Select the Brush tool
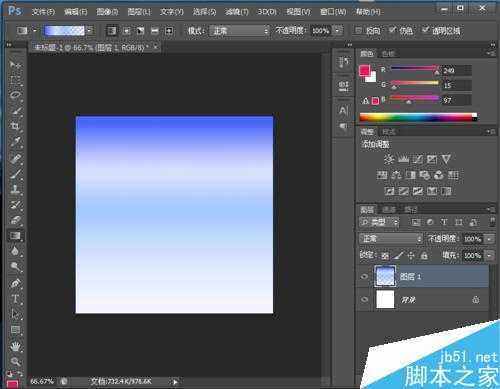Image resolution: width=500 pixels, height=389 pixels. (x=15, y=173)
